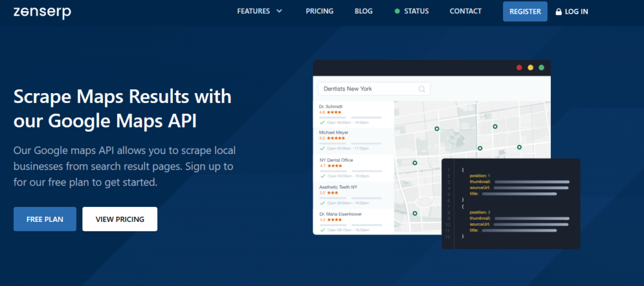Click the Free Plan button
This screenshot has width=644, height=286.
(x=45, y=219)
